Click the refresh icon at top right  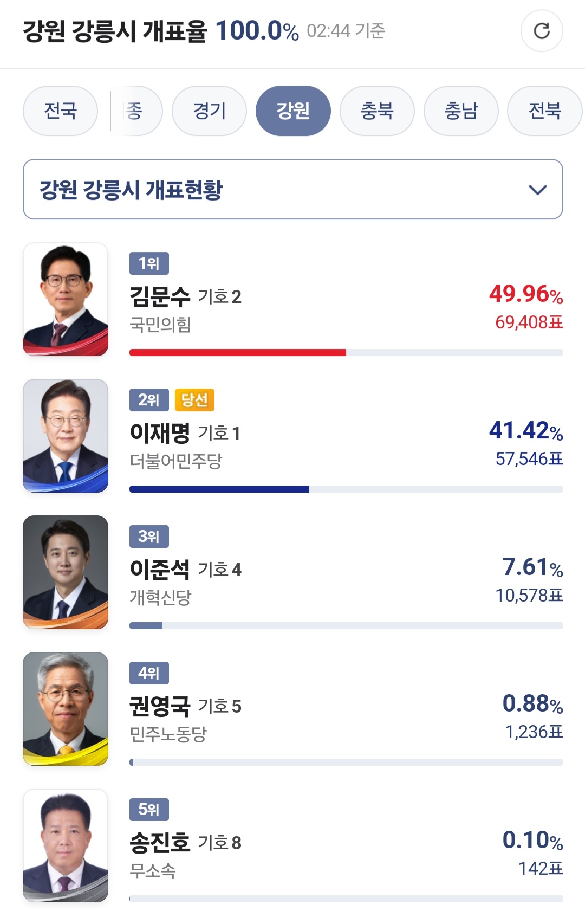tap(542, 31)
